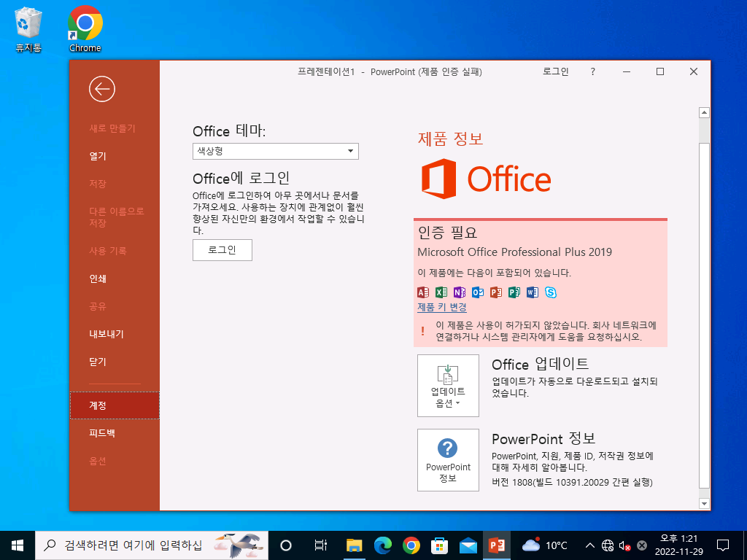Click the Cortana circle icon on taskbar
Screen dimensions: 747x560
pyautogui.click(x=286, y=545)
